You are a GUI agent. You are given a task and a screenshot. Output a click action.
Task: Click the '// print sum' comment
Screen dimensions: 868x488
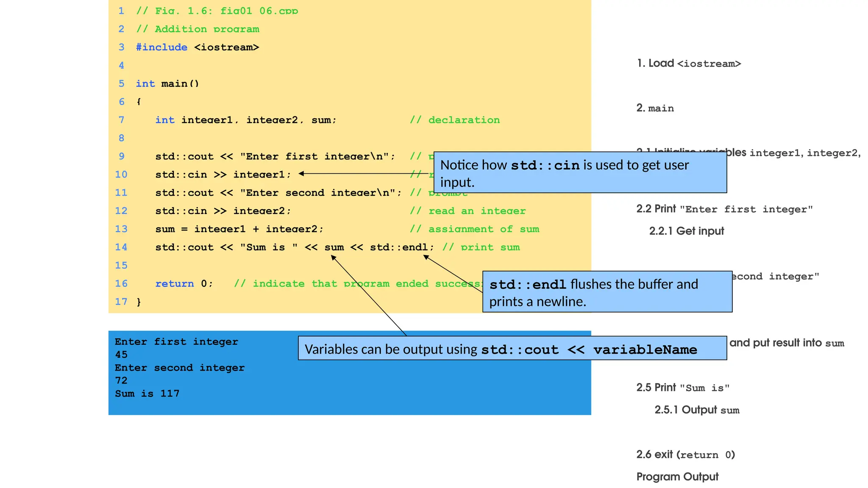481,247
